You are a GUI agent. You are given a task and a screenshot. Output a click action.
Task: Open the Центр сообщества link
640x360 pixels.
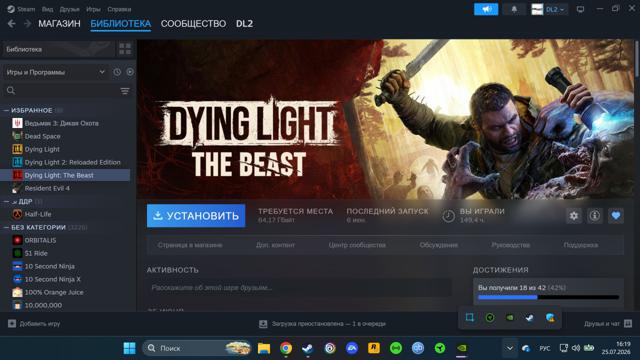(x=357, y=245)
